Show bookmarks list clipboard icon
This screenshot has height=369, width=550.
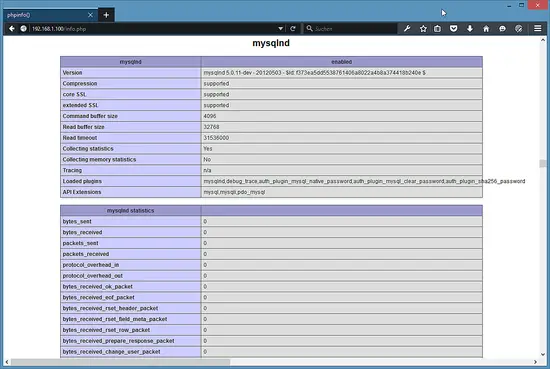(437, 29)
